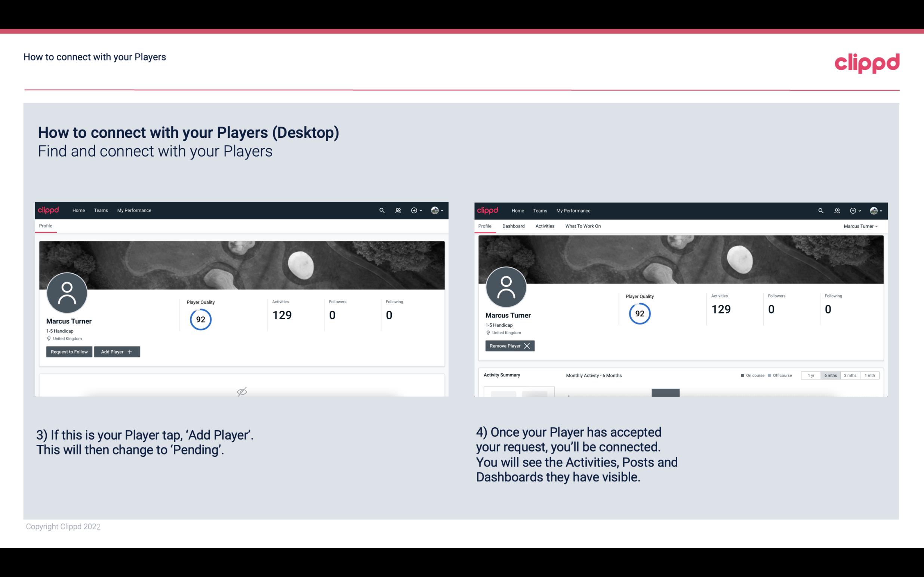Toggle the 'On course' activity visibility
The width and height of the screenshot is (924, 577).
(x=750, y=375)
